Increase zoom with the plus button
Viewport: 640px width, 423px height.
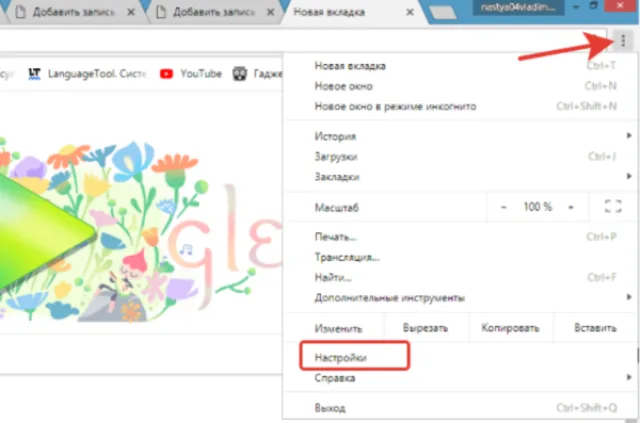tap(571, 207)
